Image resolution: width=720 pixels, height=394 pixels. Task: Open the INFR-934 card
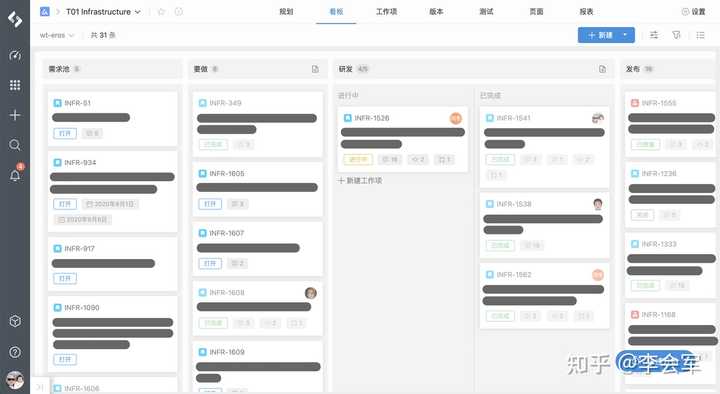click(x=112, y=191)
